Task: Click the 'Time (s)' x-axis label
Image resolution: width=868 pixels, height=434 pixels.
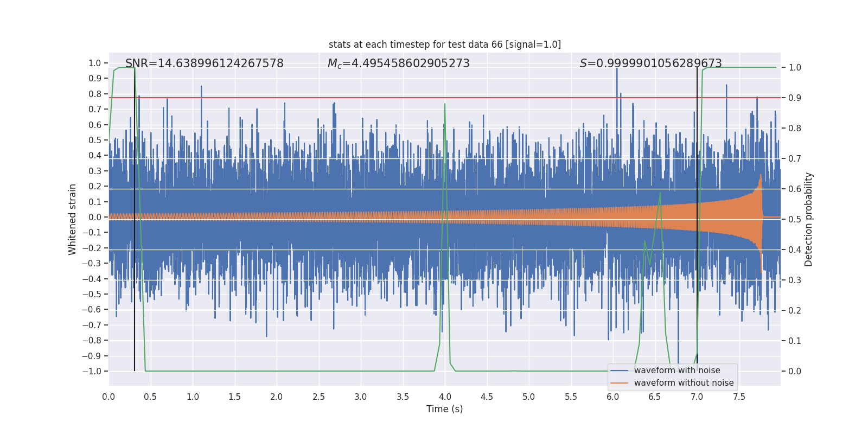Action: pyautogui.click(x=444, y=409)
